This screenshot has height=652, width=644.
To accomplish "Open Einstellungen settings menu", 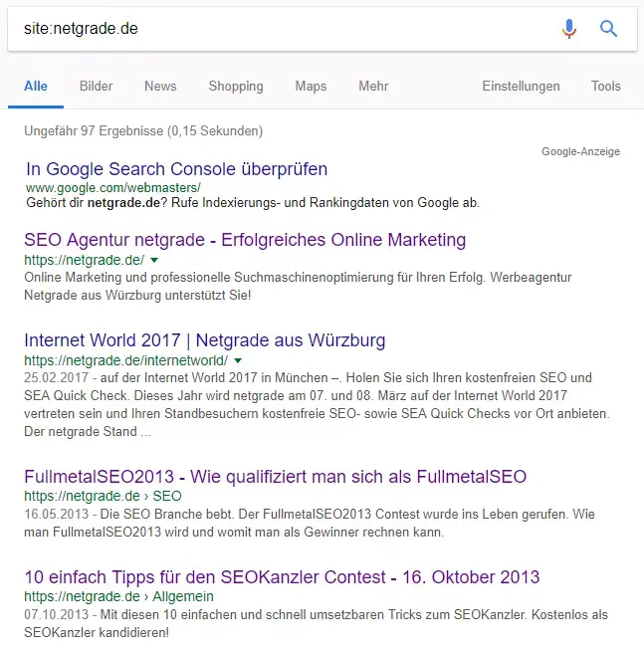I will click(521, 87).
